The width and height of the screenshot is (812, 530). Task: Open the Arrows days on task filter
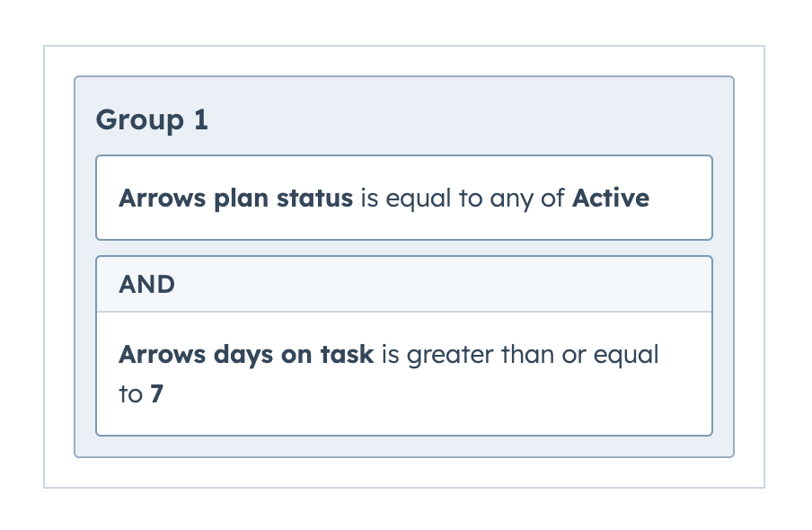pos(404,374)
